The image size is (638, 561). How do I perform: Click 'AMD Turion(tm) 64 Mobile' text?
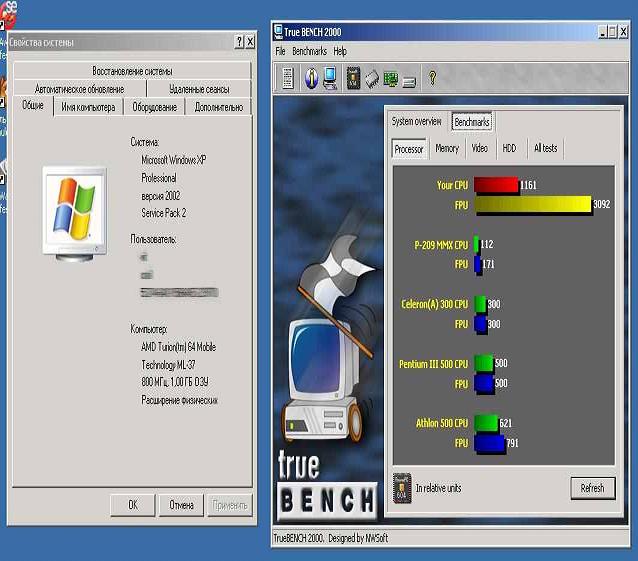(178, 347)
